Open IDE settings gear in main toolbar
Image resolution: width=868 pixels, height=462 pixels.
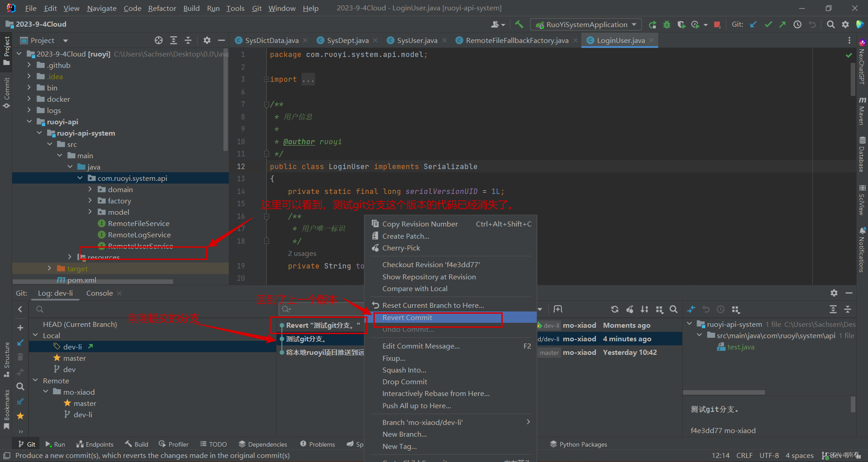845,24
